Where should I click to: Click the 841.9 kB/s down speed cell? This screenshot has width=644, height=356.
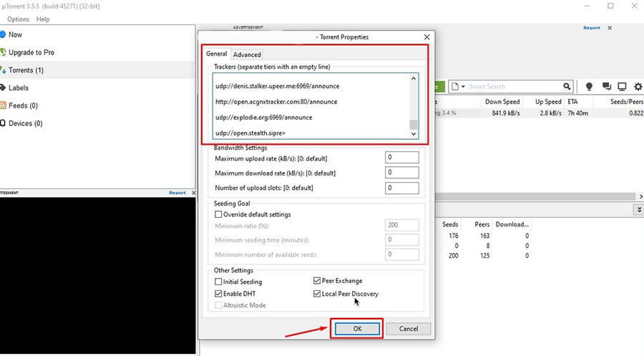(506, 112)
